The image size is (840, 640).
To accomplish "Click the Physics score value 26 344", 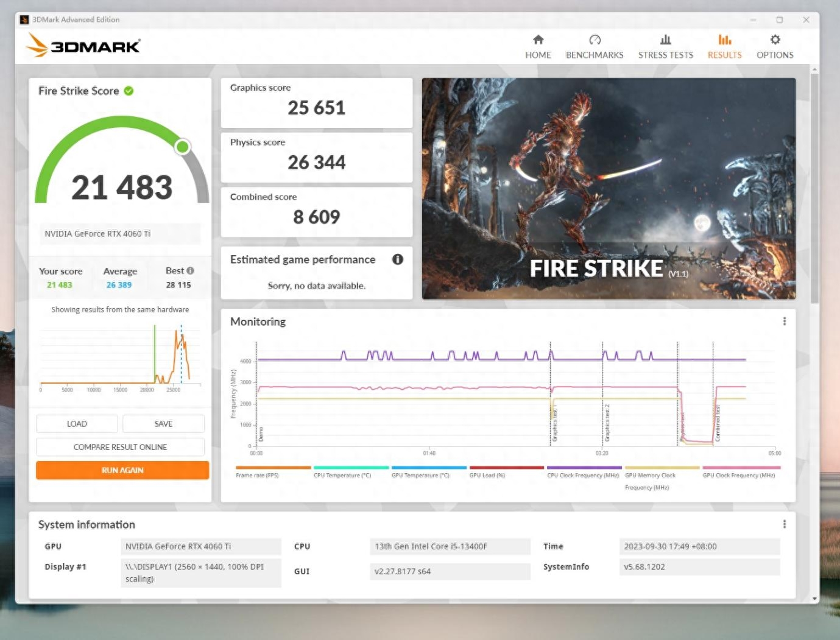I will tap(316, 163).
